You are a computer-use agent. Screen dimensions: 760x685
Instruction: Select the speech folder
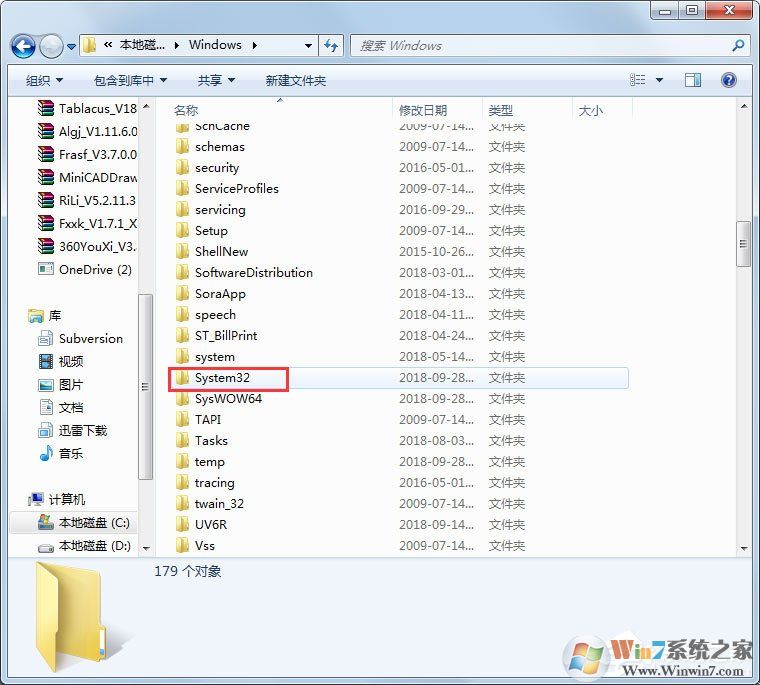[x=206, y=315]
